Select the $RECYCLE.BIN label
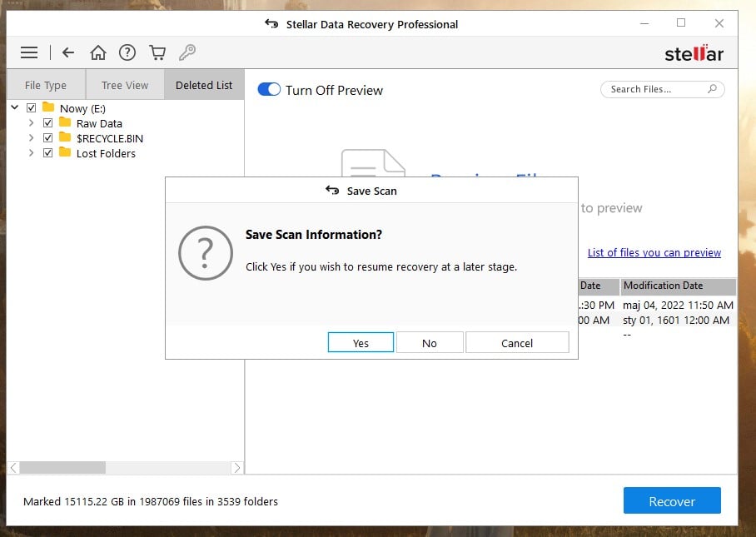 [x=110, y=138]
